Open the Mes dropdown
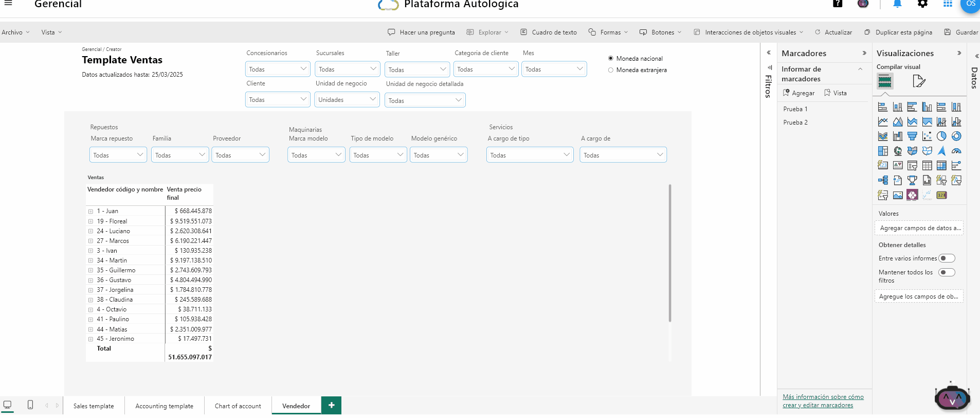Screen dimensions: 980x418 (554, 69)
